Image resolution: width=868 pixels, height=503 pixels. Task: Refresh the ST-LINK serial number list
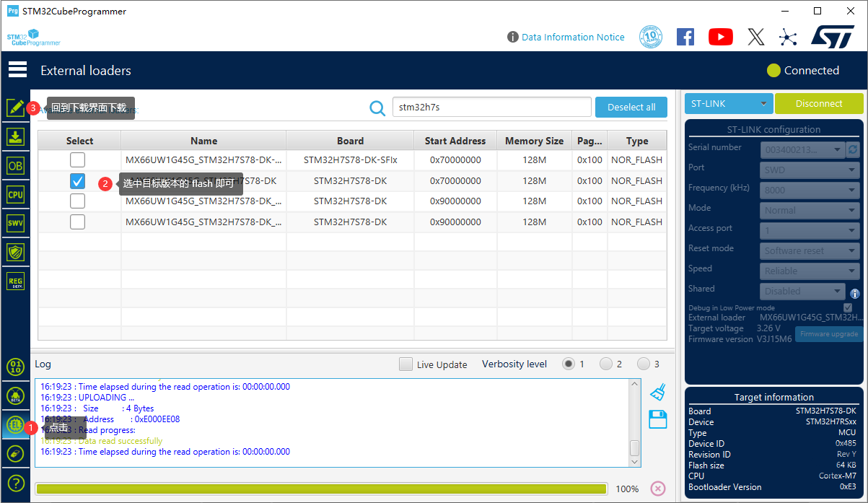(x=853, y=149)
